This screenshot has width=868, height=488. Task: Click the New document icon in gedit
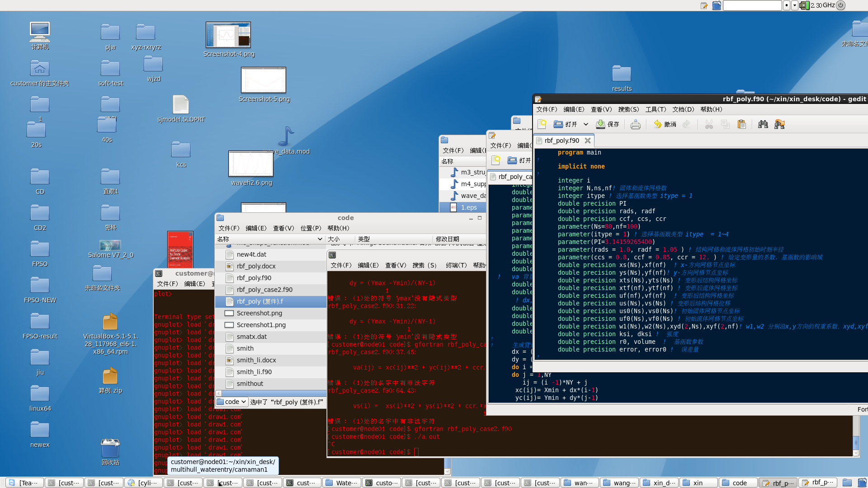(x=542, y=124)
